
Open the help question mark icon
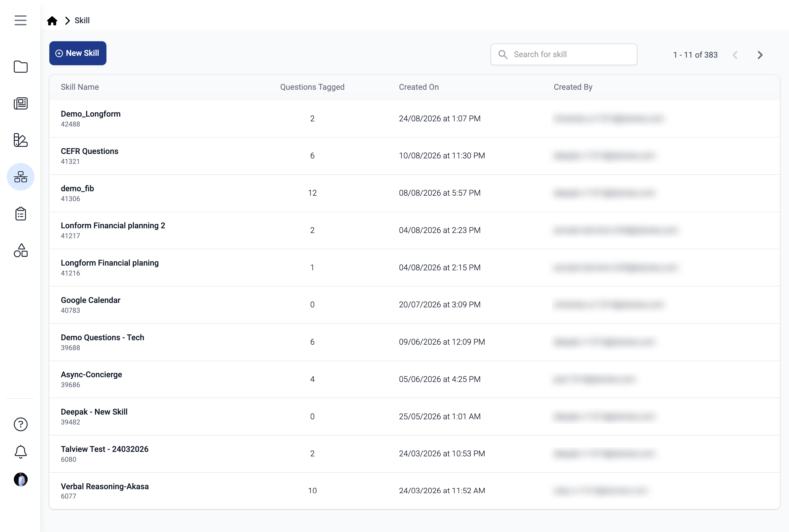(20, 424)
